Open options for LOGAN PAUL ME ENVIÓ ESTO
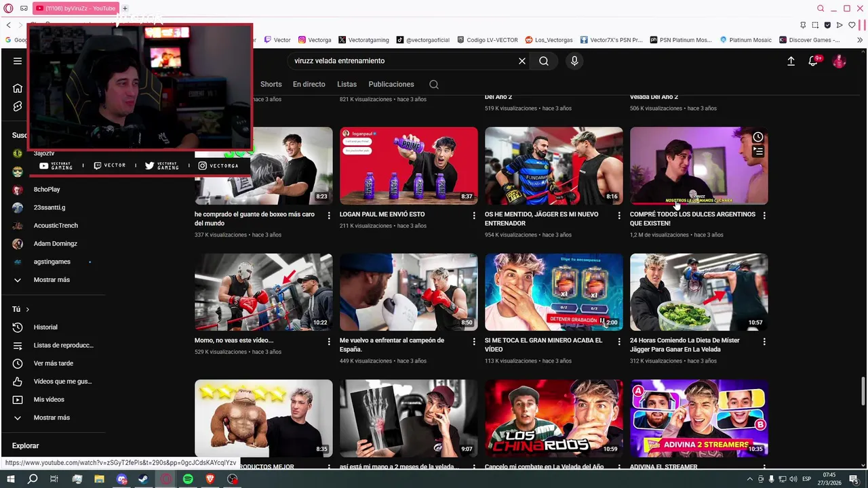Viewport: 868px width, 488px height. tap(474, 216)
